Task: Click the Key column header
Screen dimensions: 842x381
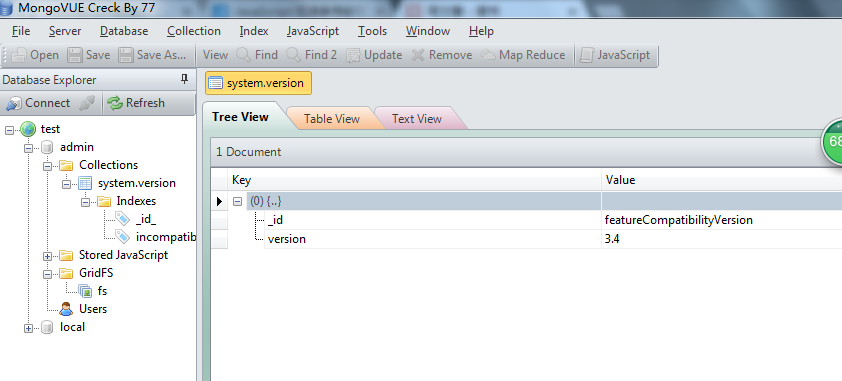Action: coord(414,180)
